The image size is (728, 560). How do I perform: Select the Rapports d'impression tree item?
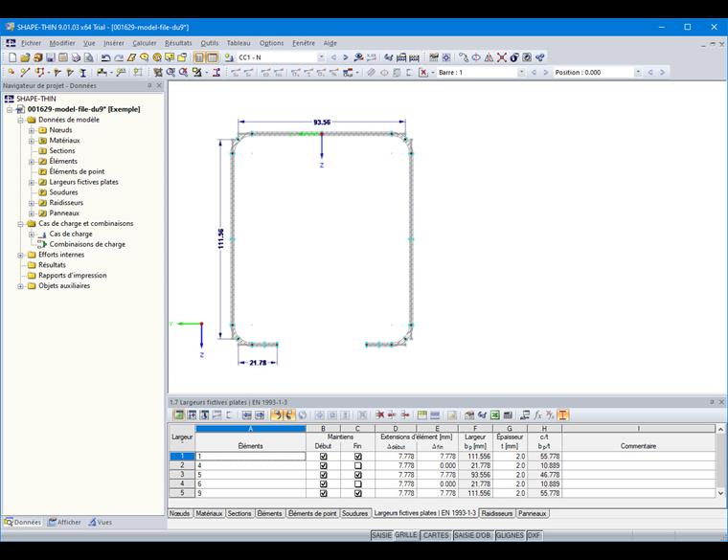pos(73,276)
